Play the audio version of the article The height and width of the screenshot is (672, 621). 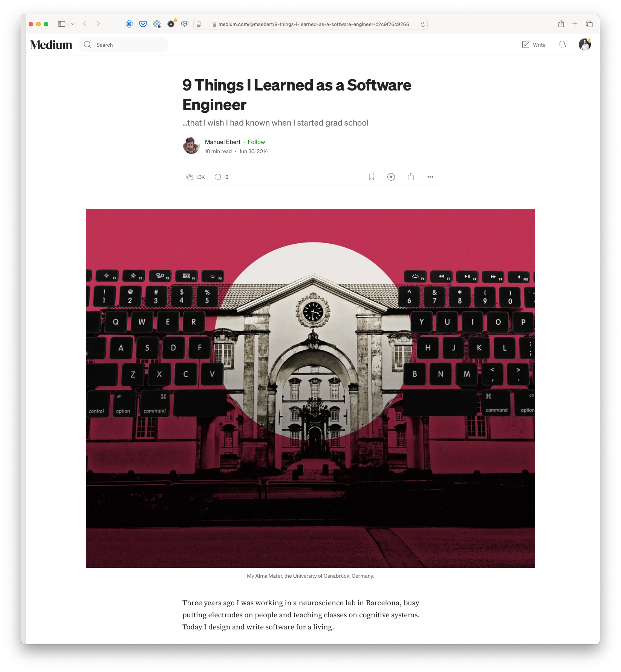(x=391, y=176)
